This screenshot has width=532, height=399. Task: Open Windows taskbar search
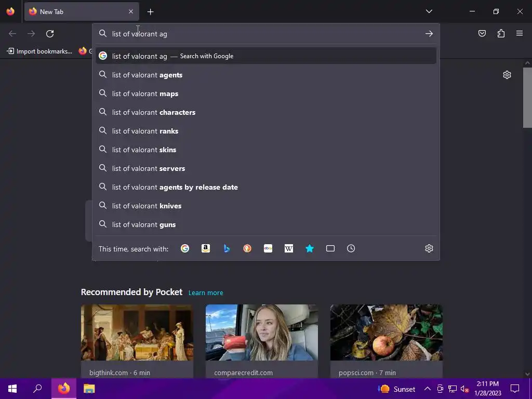37,389
